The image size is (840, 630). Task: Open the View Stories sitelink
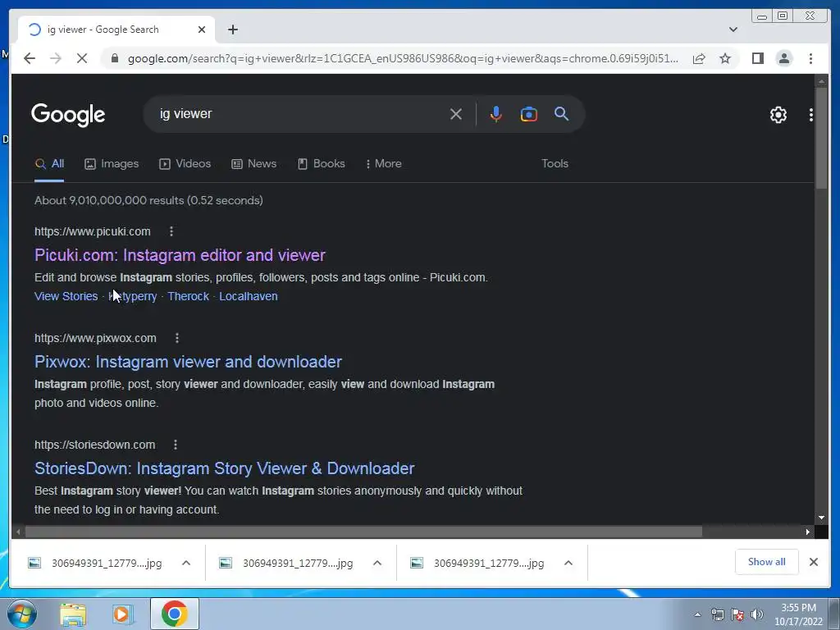(66, 296)
